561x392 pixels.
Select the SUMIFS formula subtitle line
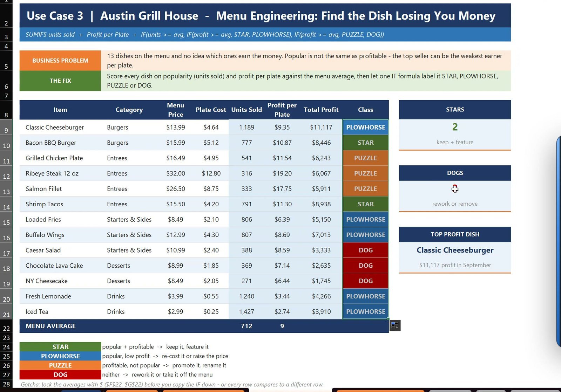pos(265,34)
